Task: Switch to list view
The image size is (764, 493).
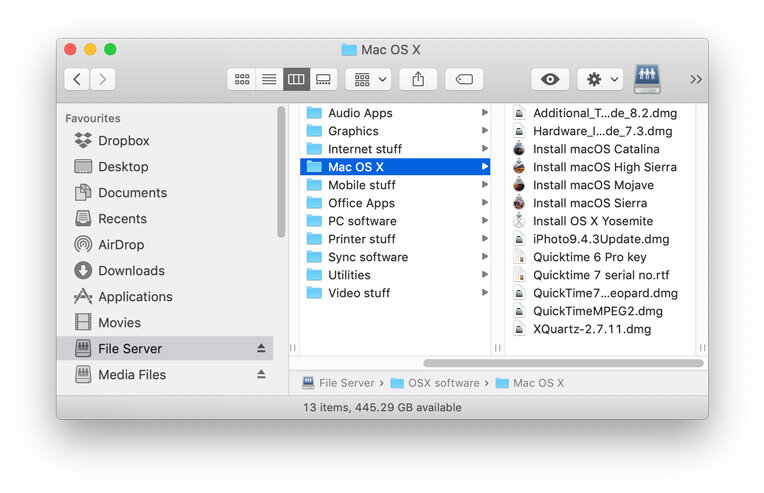Action: [269, 79]
